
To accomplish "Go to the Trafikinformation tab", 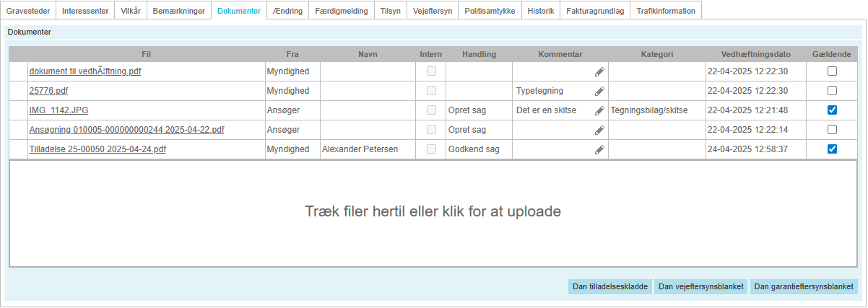I will (x=666, y=11).
